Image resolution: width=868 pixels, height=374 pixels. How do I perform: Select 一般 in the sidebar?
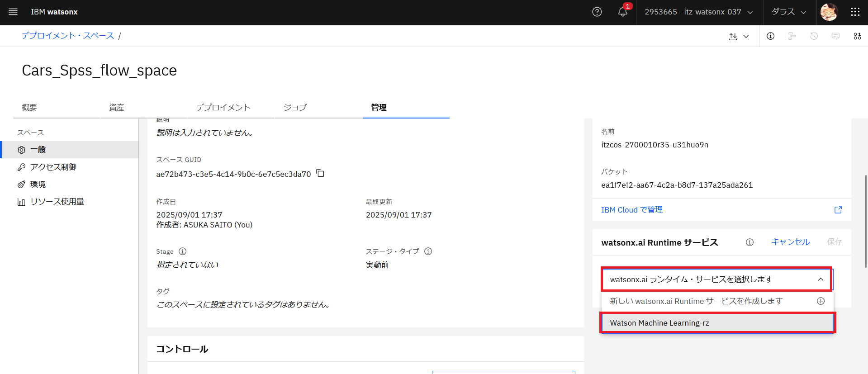point(70,150)
